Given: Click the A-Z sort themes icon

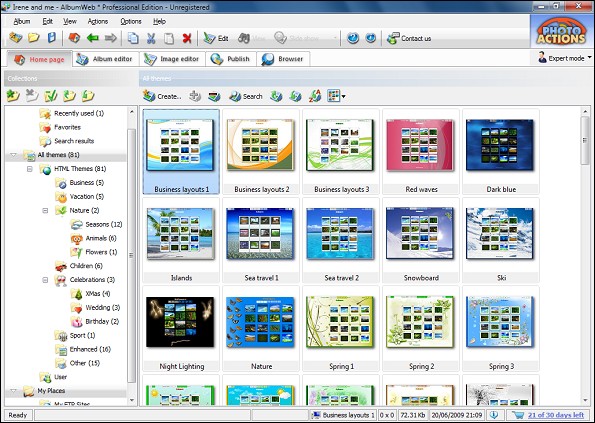Looking at the screenshot, I should click(315, 96).
